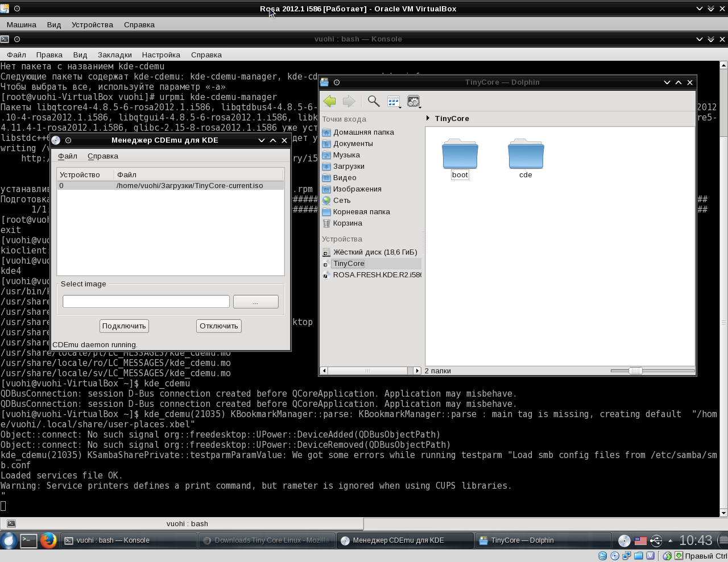This screenshot has height=562, width=728.
Task: Adjust Dolphin's icon zoom slider
Action: point(635,370)
